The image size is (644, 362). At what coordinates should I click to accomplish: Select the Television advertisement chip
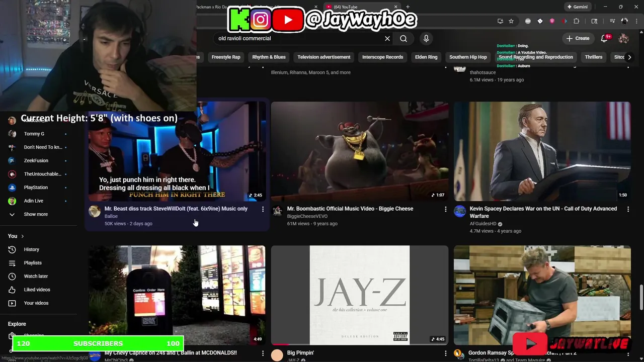pyautogui.click(x=324, y=57)
